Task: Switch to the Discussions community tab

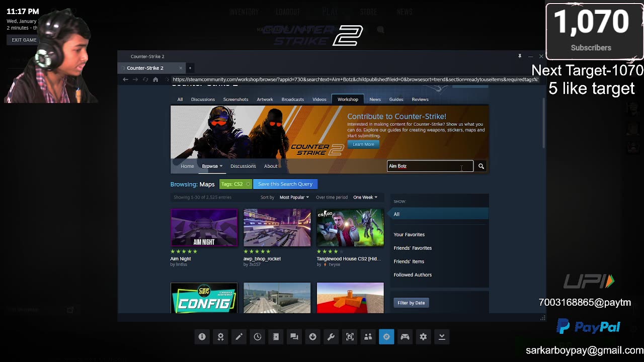Action: point(203,100)
